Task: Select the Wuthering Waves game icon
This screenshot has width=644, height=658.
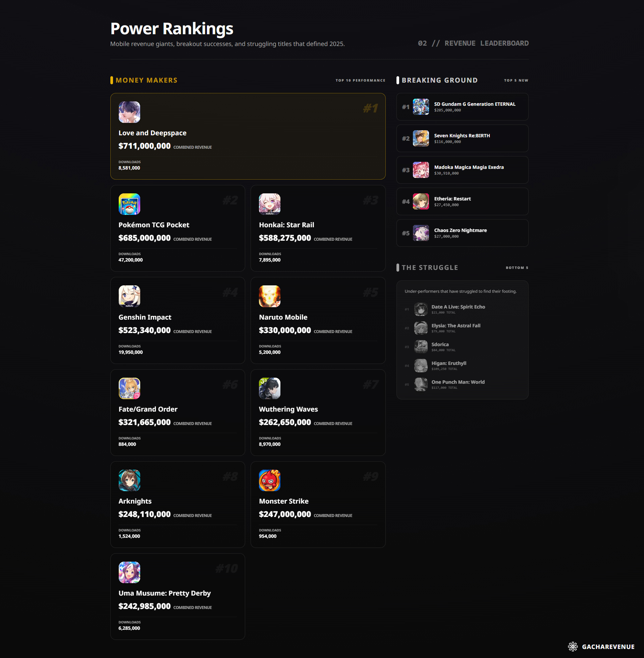Action: [x=269, y=388]
